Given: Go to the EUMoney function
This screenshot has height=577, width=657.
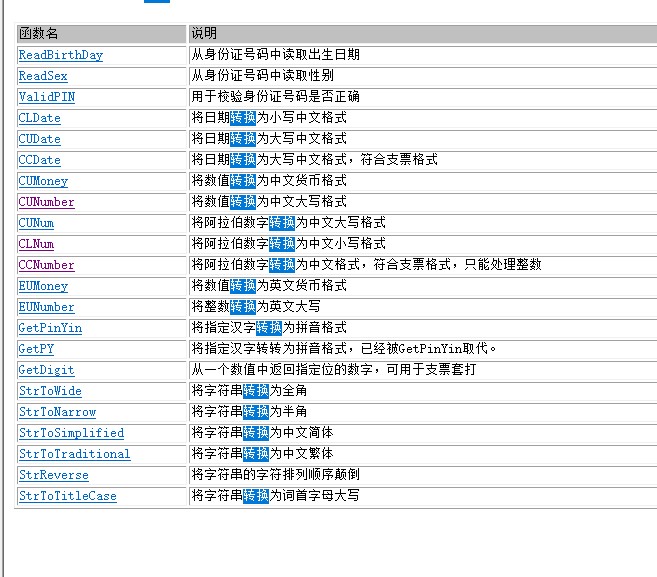Looking at the screenshot, I should pyautogui.click(x=43, y=286).
